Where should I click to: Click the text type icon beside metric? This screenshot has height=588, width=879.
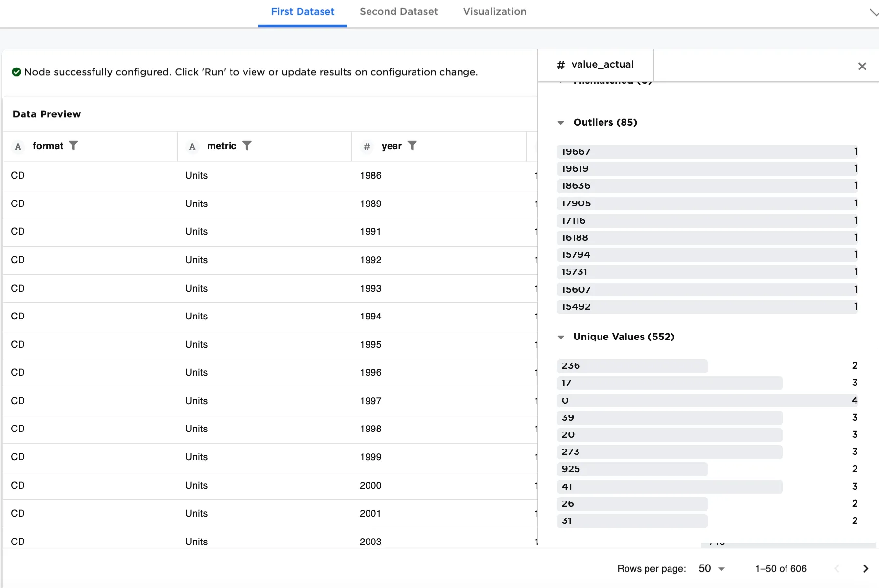pyautogui.click(x=192, y=146)
